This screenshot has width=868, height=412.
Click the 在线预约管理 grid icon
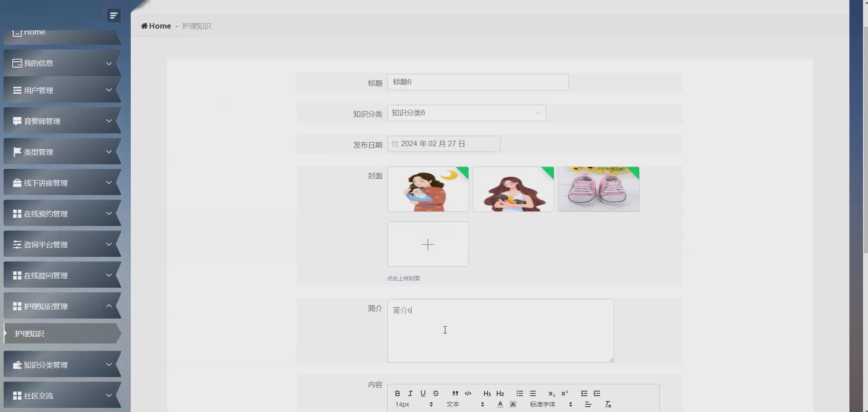[x=17, y=214]
